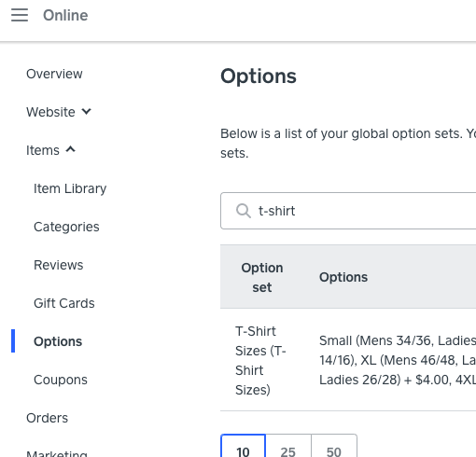Select Options in sidebar
Viewport: 476px width, 457px height.
(58, 341)
